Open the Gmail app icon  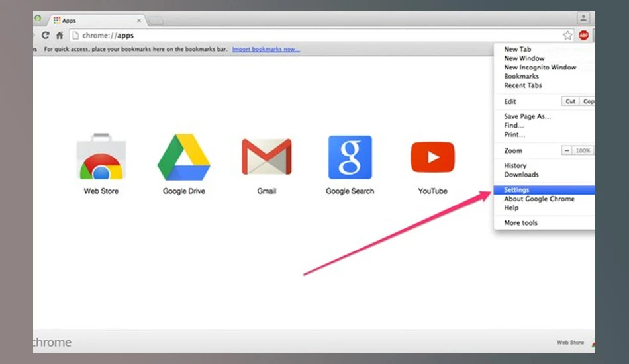(x=267, y=157)
